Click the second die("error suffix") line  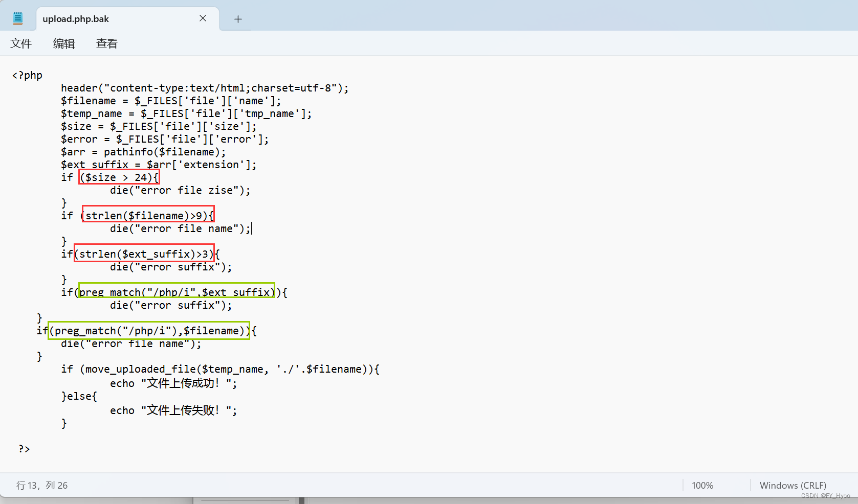click(171, 305)
